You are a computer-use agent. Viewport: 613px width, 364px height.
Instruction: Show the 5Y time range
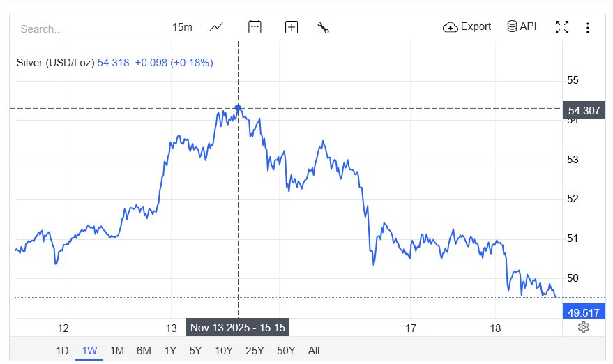[196, 351]
